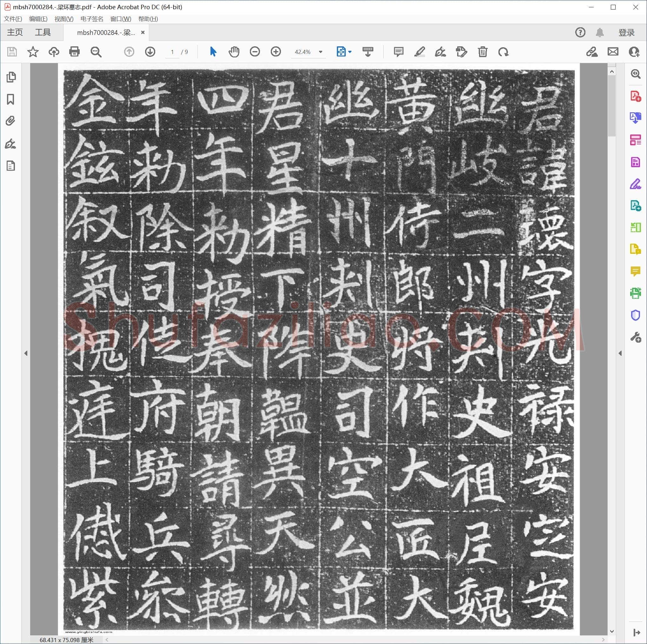The width and height of the screenshot is (647, 644).
Task: Open the stamp tool icon
Action: pyautogui.click(x=462, y=52)
